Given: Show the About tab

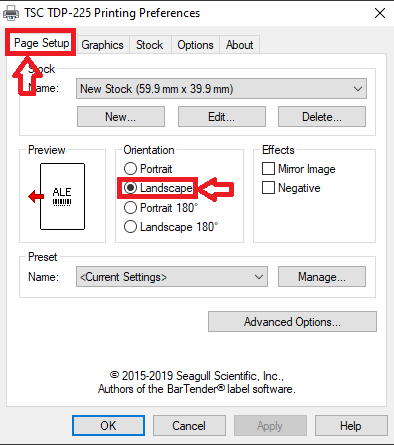Looking at the screenshot, I should click(x=239, y=45).
